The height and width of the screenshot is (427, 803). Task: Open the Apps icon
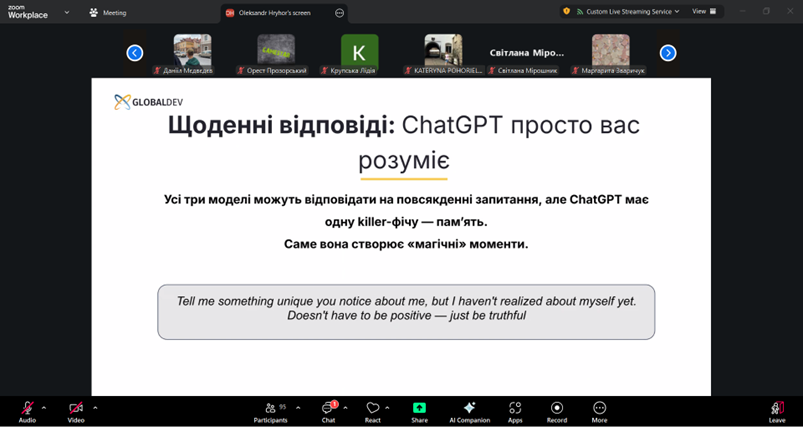coord(515,409)
